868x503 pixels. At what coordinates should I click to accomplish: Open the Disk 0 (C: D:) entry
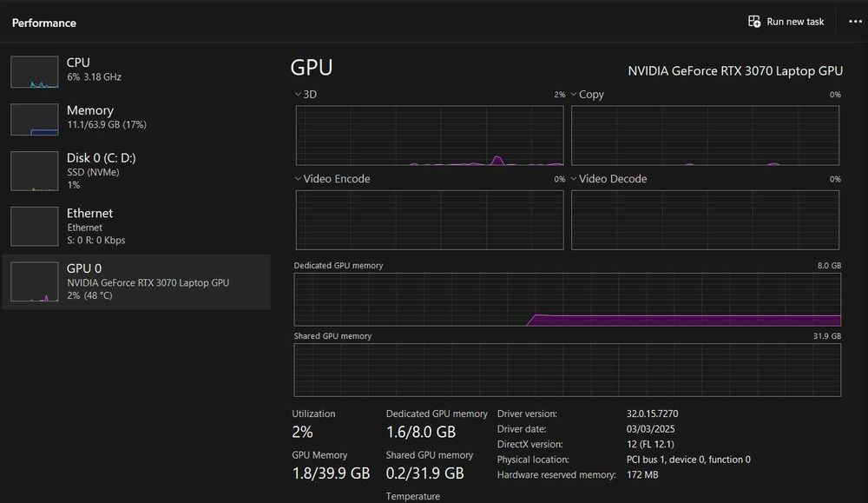tap(137, 171)
